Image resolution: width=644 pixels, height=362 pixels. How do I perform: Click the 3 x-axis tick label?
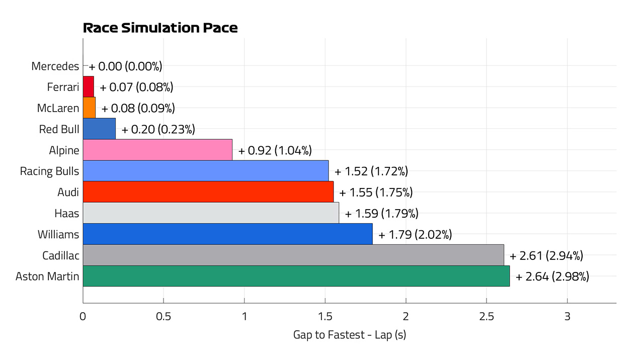pyautogui.click(x=567, y=317)
